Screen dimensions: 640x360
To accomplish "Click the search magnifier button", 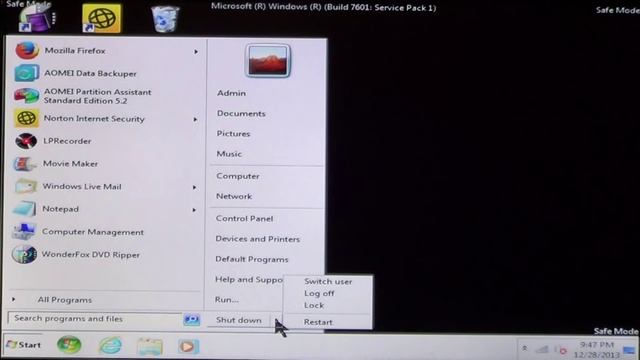I will tap(191, 319).
